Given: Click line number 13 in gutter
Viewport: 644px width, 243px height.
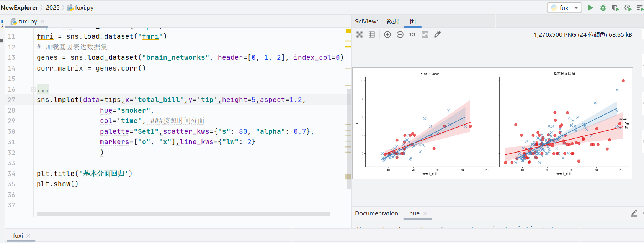Looking at the screenshot, I should click(11, 57).
